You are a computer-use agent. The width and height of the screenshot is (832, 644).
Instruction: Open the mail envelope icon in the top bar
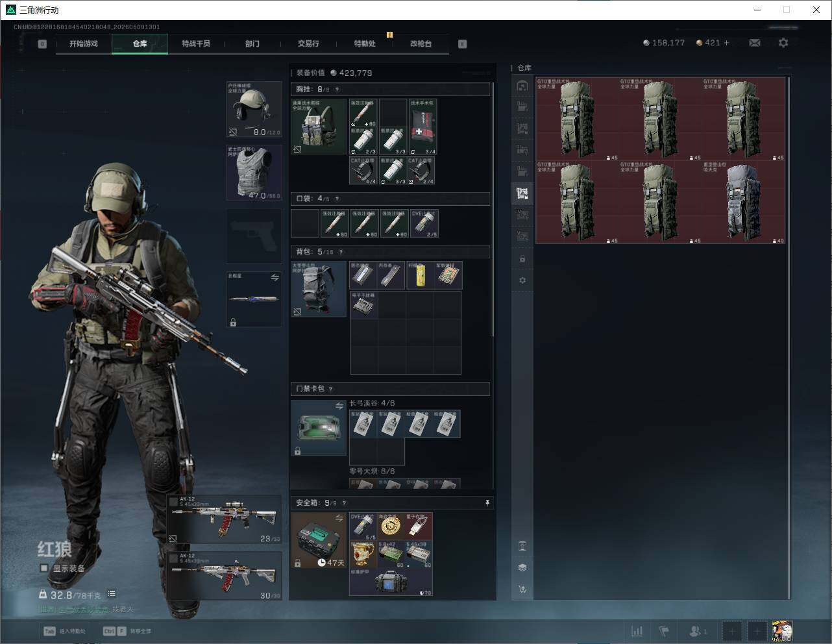pyautogui.click(x=755, y=43)
